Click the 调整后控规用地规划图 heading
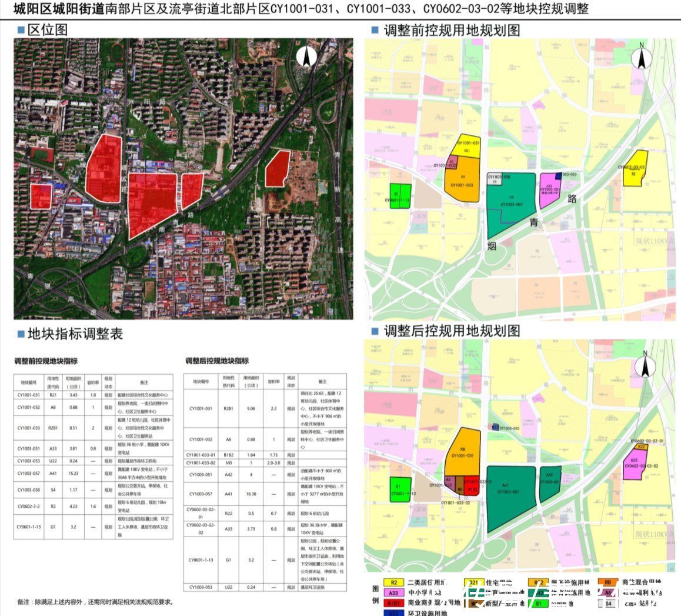 coord(452,331)
